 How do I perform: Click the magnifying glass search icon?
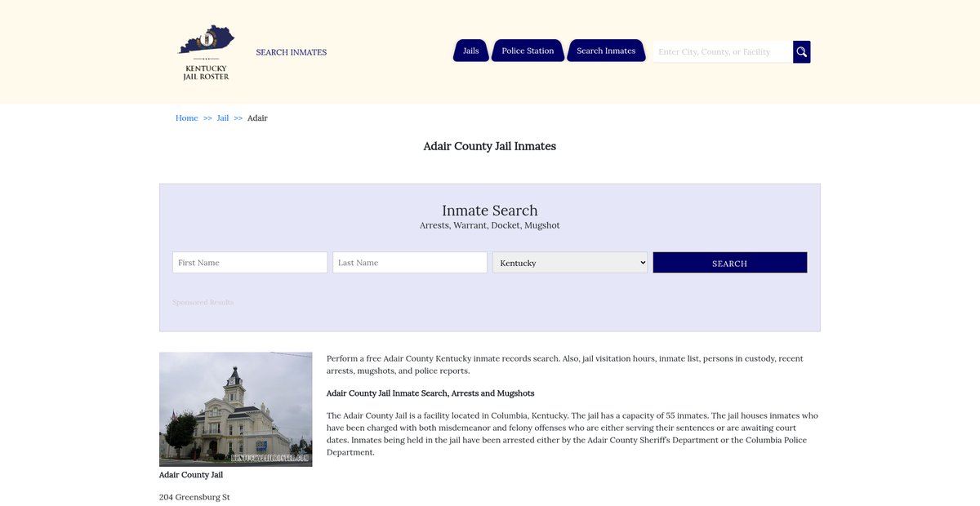point(802,51)
